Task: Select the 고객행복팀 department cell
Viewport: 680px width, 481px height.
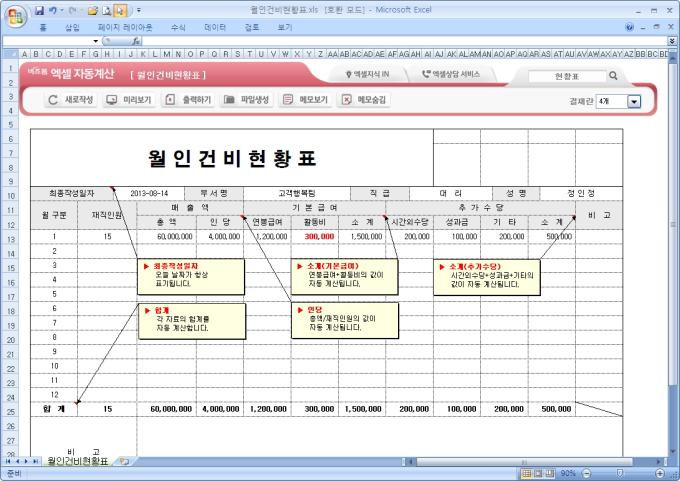Action: pyautogui.click(x=297, y=193)
